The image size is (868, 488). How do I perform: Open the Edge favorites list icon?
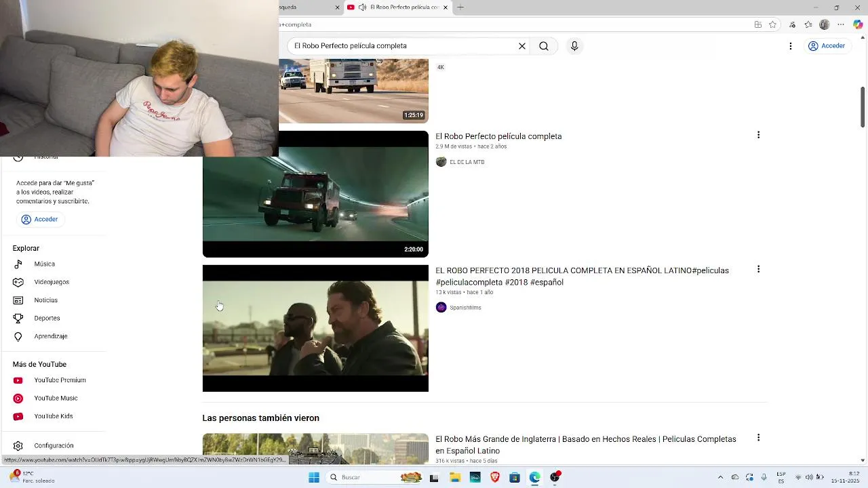coord(808,24)
